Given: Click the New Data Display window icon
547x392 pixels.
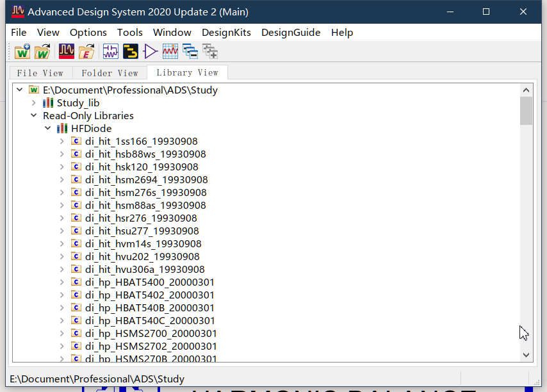Looking at the screenshot, I should [170, 52].
